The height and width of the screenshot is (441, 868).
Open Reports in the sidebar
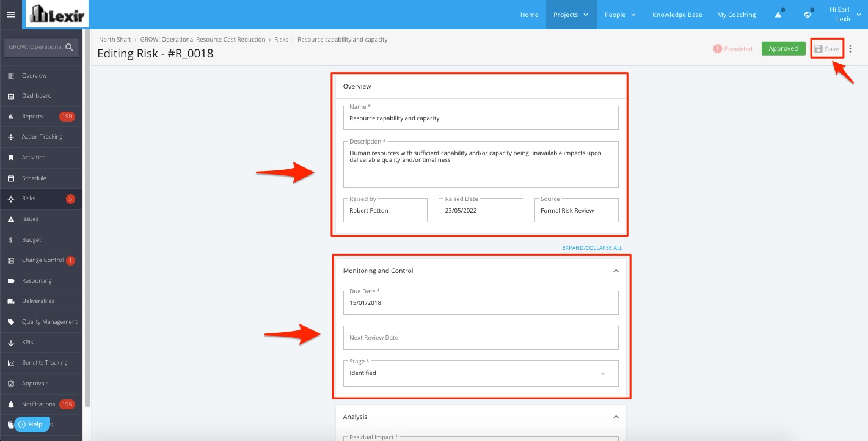tap(41, 117)
